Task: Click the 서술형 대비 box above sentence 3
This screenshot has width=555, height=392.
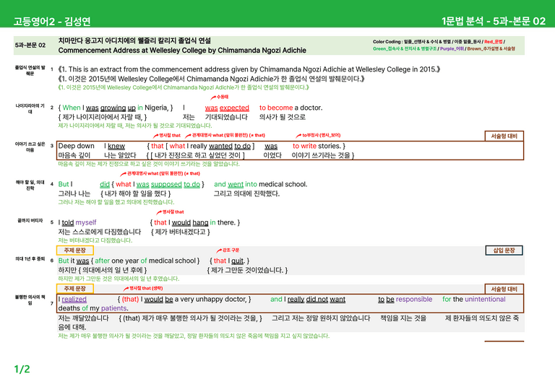Action: tap(504, 136)
